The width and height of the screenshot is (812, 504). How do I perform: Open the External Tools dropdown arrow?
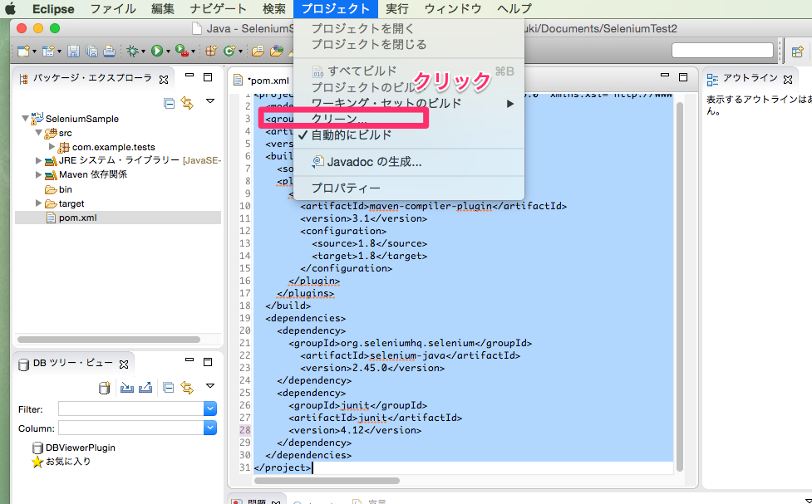[193, 51]
